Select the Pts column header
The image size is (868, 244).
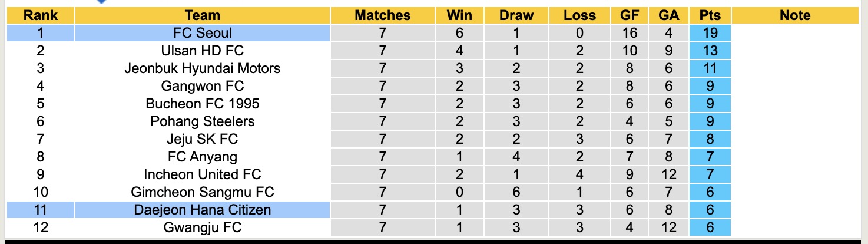[710, 16]
